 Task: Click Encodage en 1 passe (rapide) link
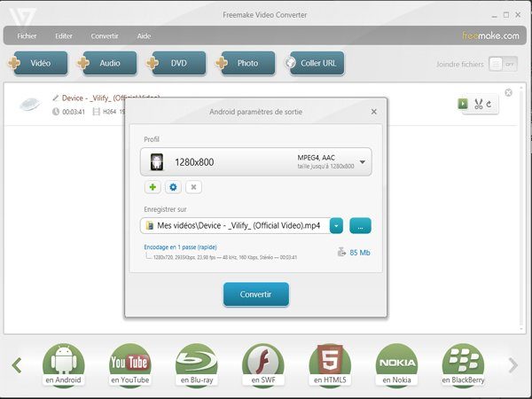click(180, 247)
